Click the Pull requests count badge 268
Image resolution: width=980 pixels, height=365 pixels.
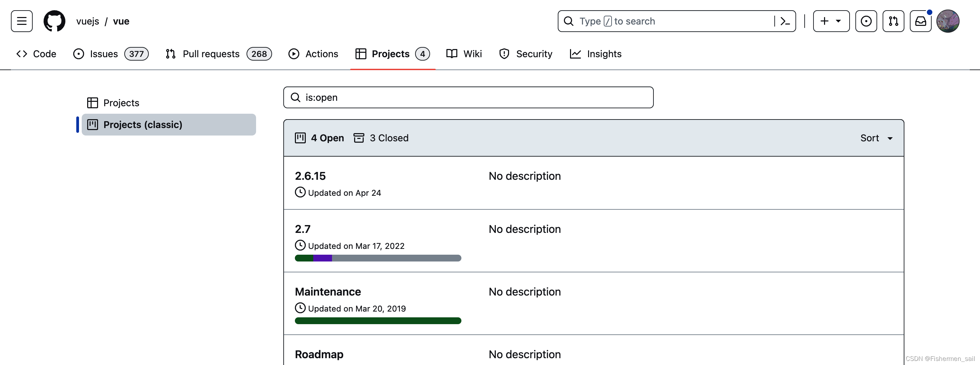pos(259,53)
